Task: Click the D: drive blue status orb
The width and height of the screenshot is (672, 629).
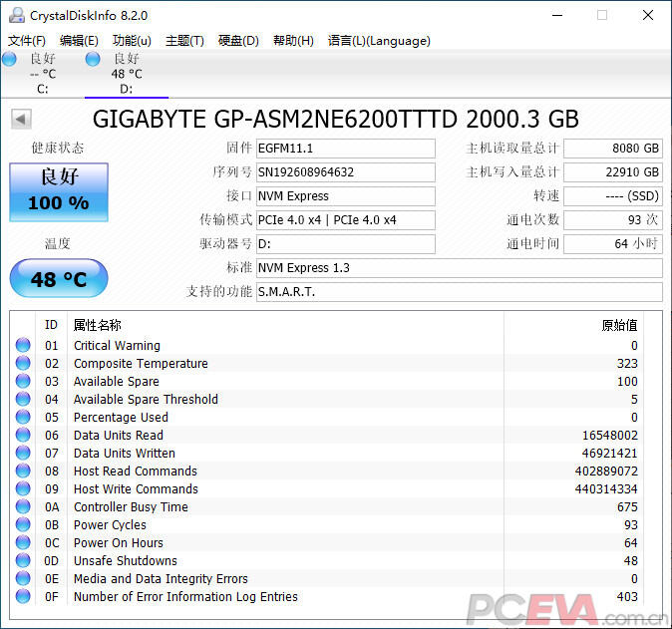Action: pyautogui.click(x=93, y=59)
